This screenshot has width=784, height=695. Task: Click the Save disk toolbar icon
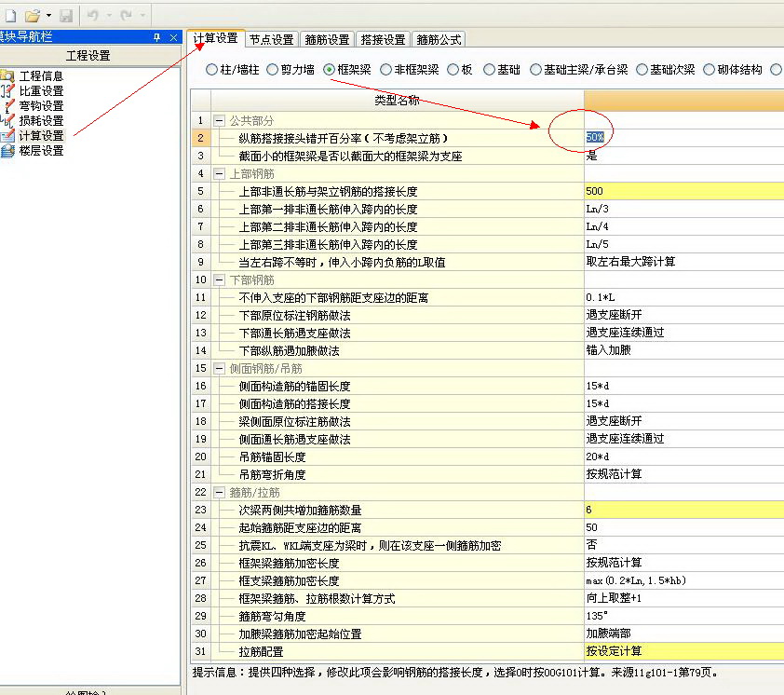(x=66, y=16)
